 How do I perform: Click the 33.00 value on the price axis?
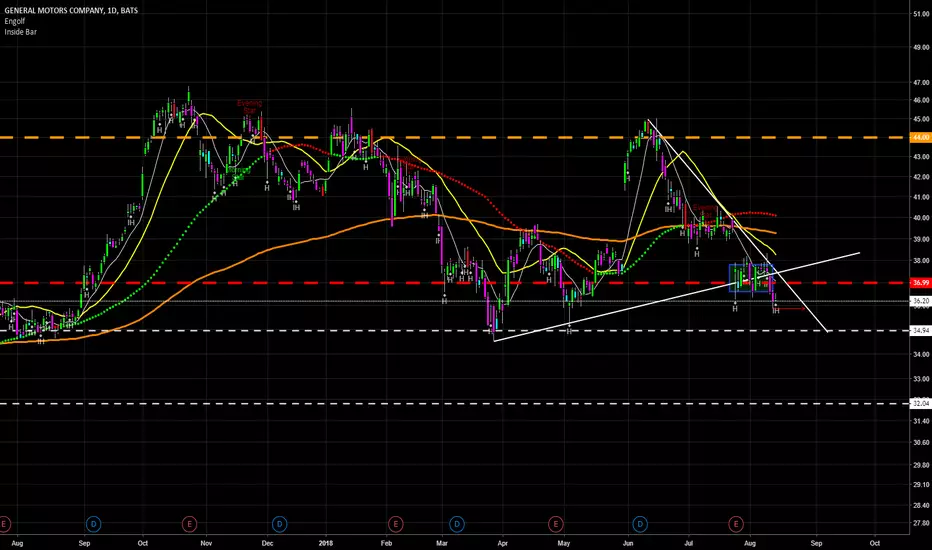921,379
